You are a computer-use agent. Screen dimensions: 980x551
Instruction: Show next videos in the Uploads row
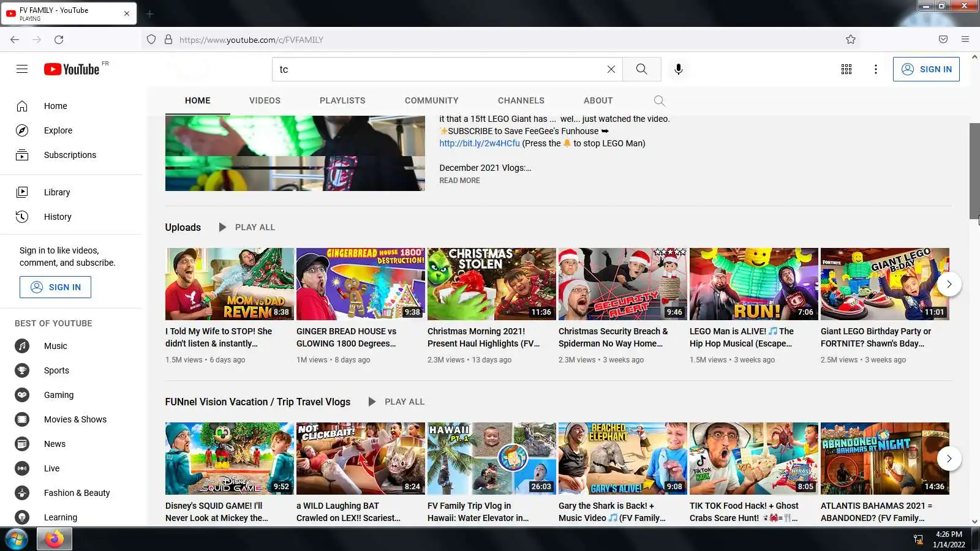click(949, 284)
